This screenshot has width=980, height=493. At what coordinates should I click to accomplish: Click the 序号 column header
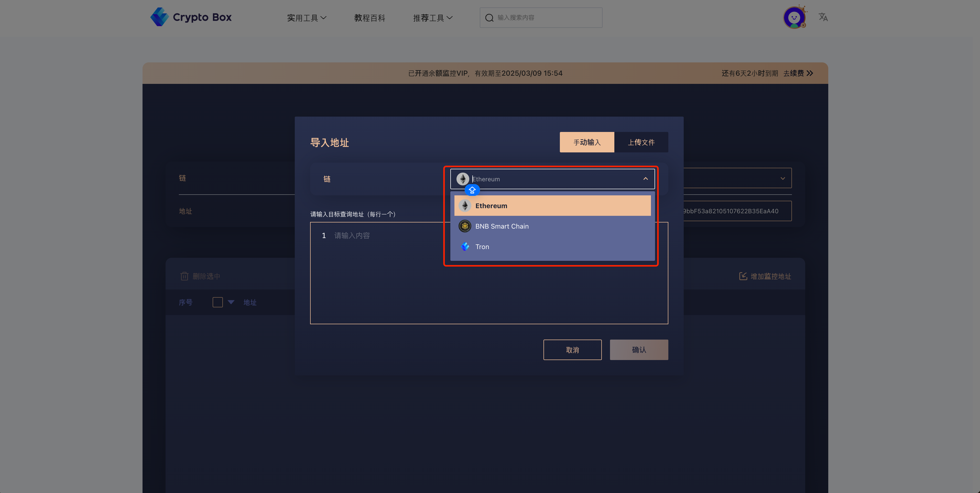[x=186, y=302]
